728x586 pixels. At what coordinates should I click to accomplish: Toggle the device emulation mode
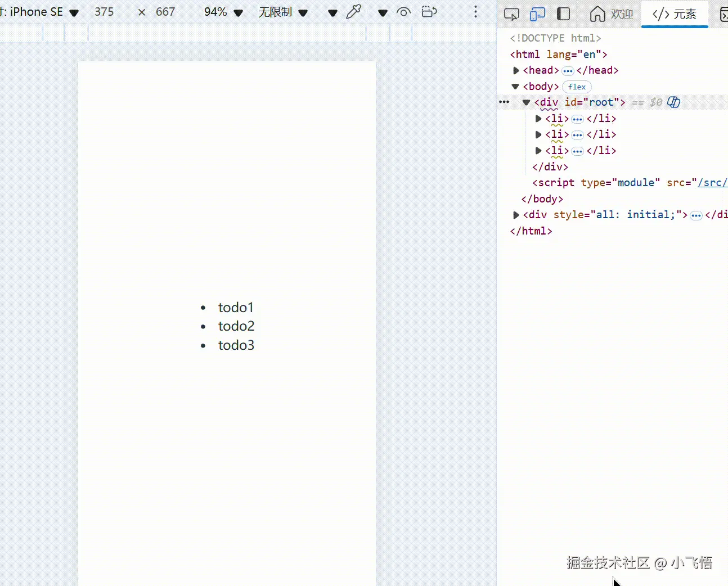537,14
